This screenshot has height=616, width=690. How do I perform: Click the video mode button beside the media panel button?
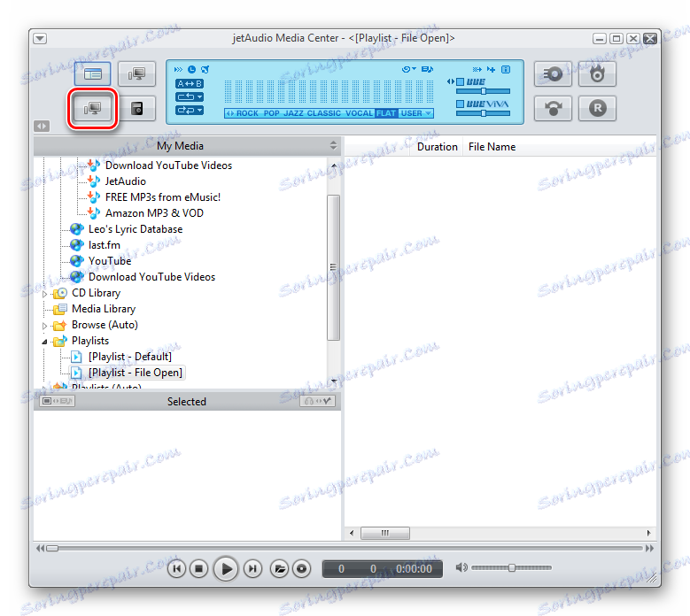(x=137, y=73)
